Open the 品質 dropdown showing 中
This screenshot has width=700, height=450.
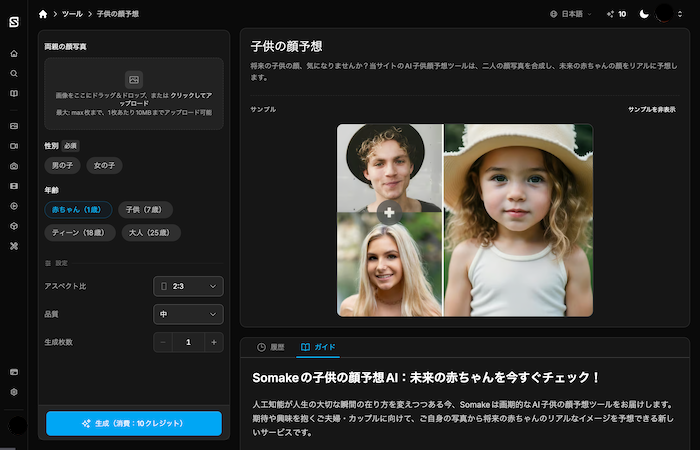[x=188, y=315]
